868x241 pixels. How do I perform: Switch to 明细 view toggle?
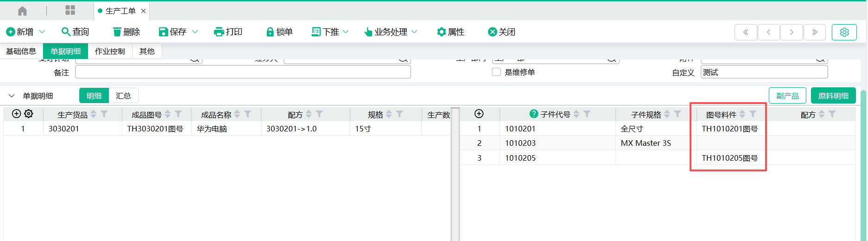point(94,96)
